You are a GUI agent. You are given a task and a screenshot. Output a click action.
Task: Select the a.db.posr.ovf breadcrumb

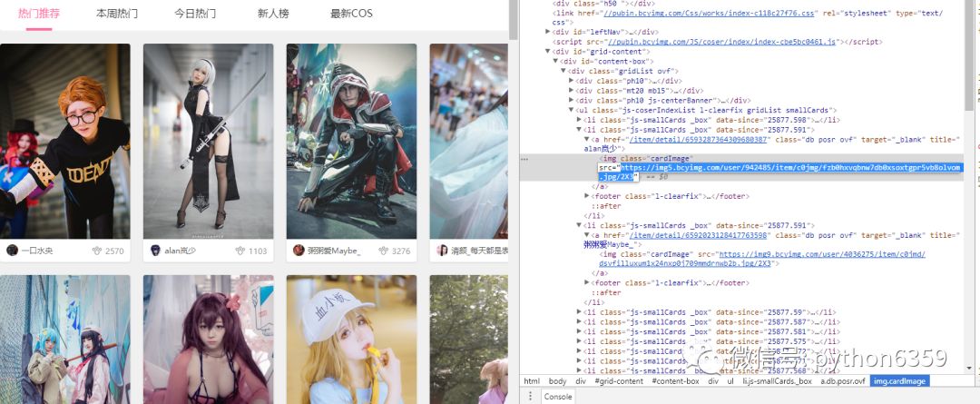842,381
